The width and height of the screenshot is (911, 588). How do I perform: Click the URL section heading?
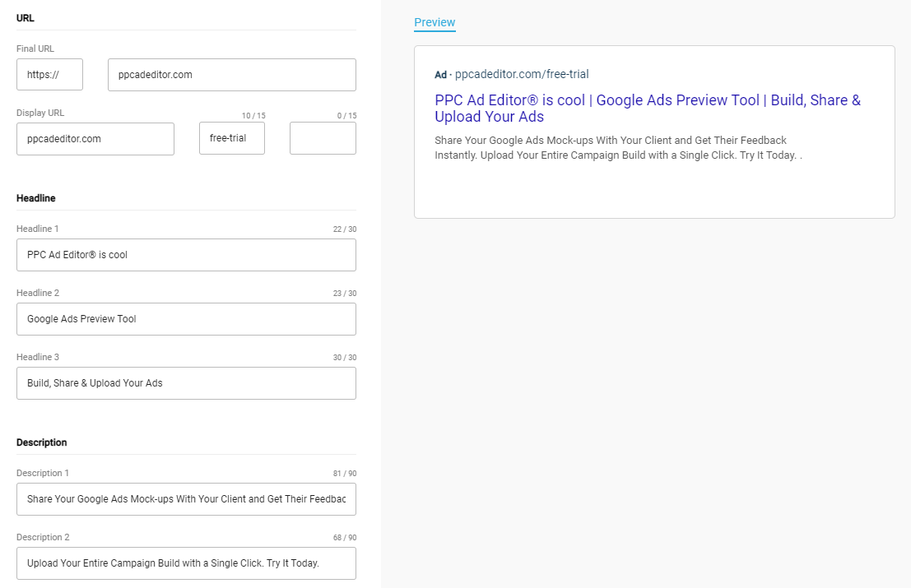pos(26,17)
